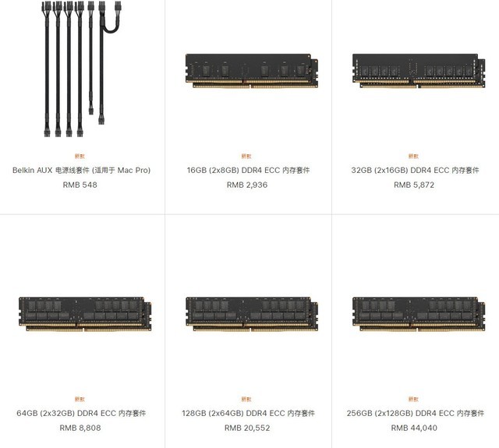
Task: Open the 32GB DDR4 ECC memory image
Action: click(x=419, y=71)
